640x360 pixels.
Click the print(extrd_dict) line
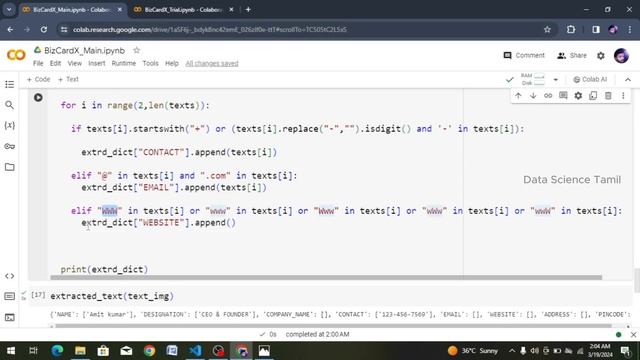click(x=104, y=269)
